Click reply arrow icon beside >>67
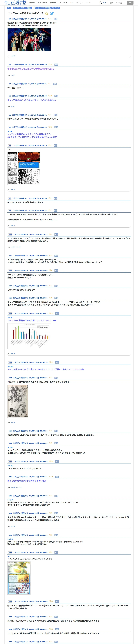Screen dimensions: 138x644 (x=9, y=75)
